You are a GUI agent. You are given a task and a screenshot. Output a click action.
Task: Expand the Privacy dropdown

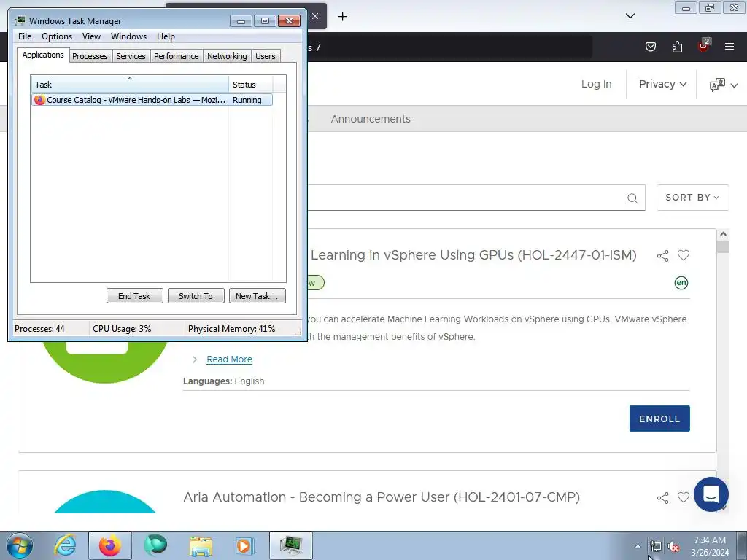tap(662, 84)
